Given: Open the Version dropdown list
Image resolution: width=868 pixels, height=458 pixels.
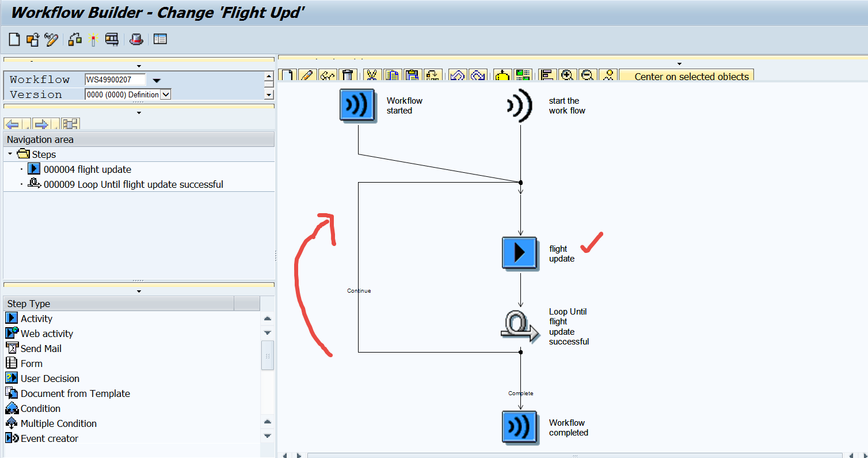Looking at the screenshot, I should (165, 94).
